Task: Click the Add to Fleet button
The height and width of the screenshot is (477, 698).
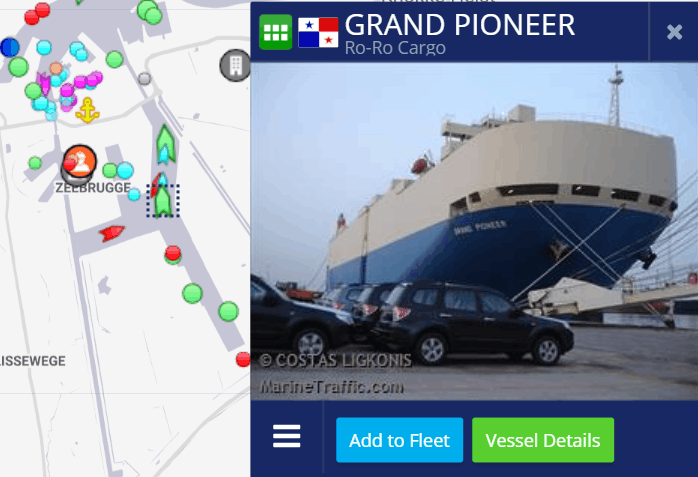Action: pos(399,440)
